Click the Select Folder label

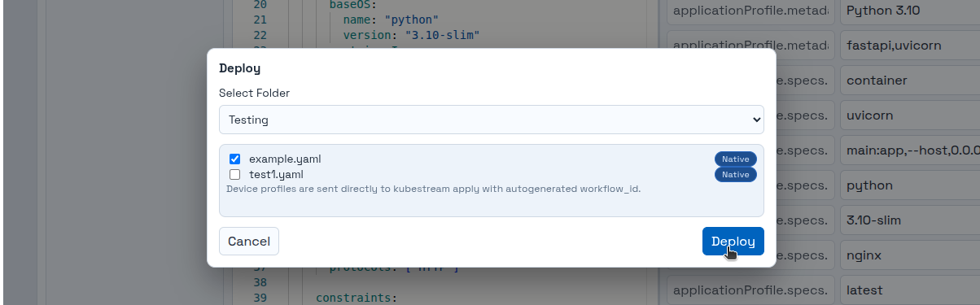tap(254, 93)
